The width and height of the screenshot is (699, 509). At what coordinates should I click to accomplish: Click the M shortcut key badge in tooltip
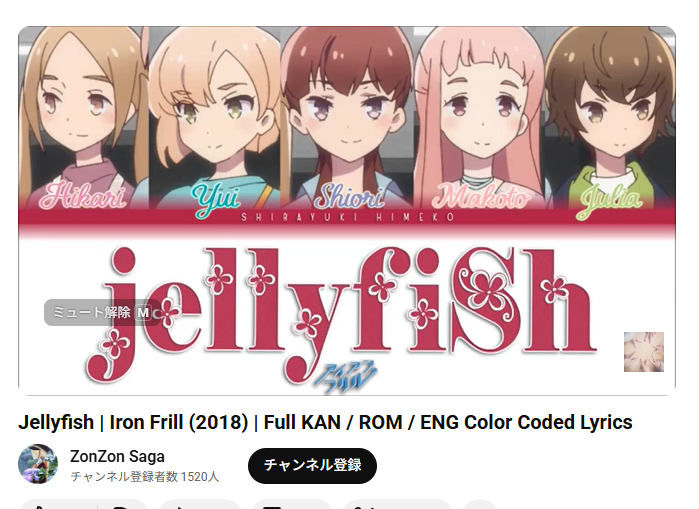(x=143, y=312)
